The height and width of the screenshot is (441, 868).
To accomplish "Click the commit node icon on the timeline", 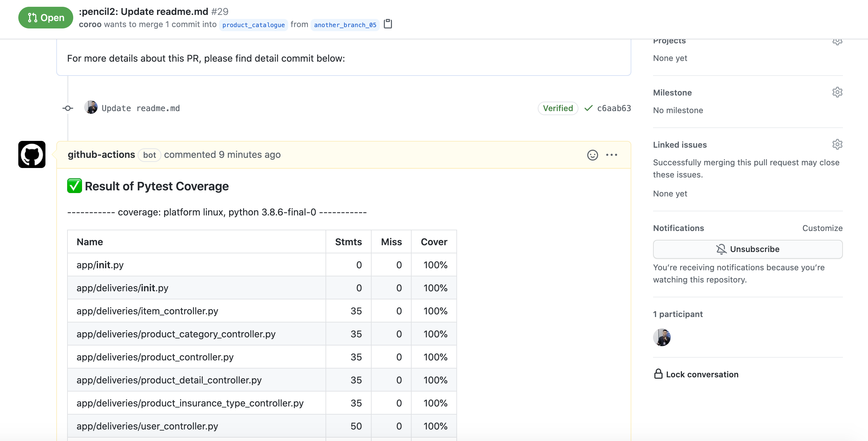I will coord(68,108).
